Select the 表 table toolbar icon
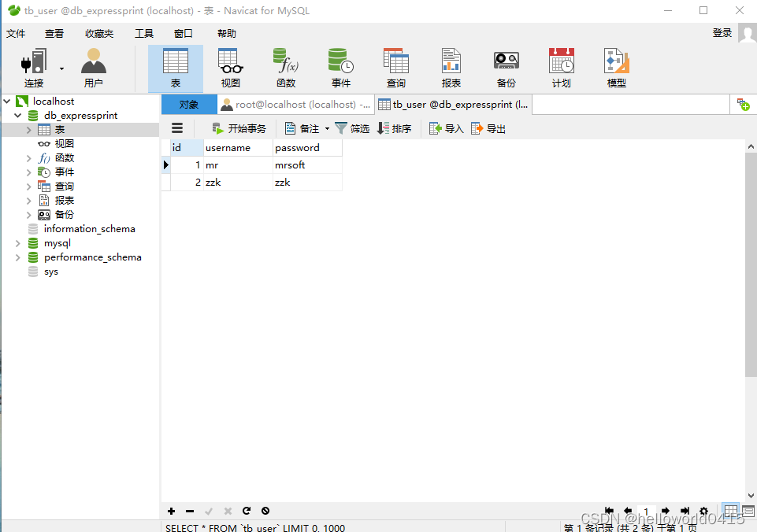Image resolution: width=757 pixels, height=532 pixels. tap(175, 68)
